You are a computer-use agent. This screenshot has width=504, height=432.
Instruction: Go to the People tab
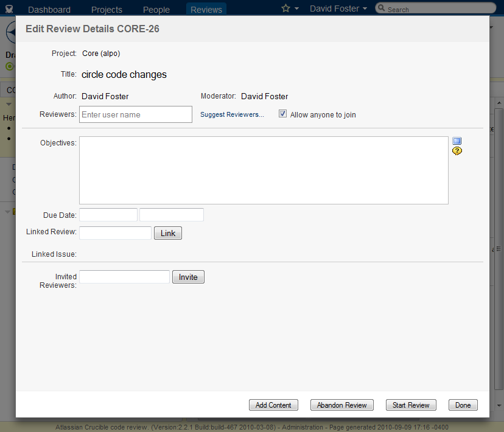click(156, 10)
